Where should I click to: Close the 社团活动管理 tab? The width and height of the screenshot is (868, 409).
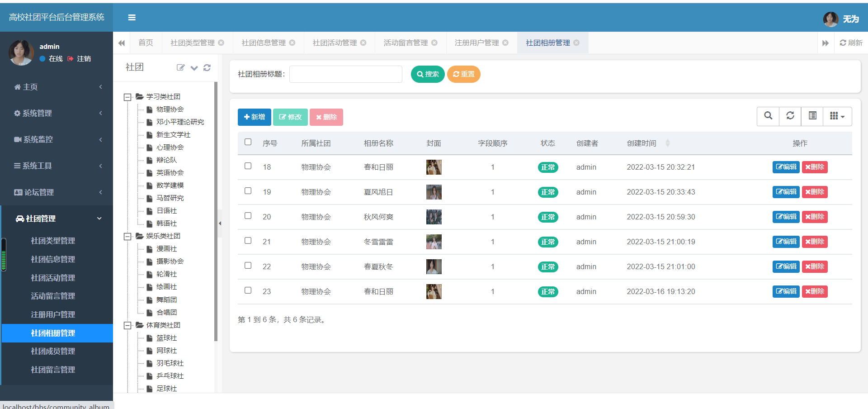point(363,43)
